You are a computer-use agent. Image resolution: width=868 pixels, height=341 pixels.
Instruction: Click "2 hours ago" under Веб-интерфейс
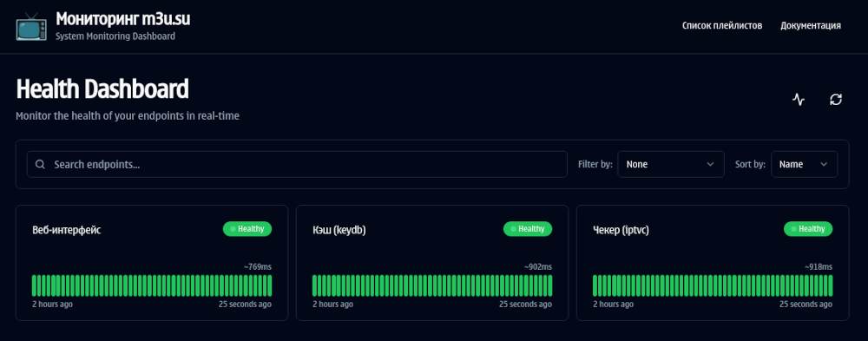pos(53,305)
